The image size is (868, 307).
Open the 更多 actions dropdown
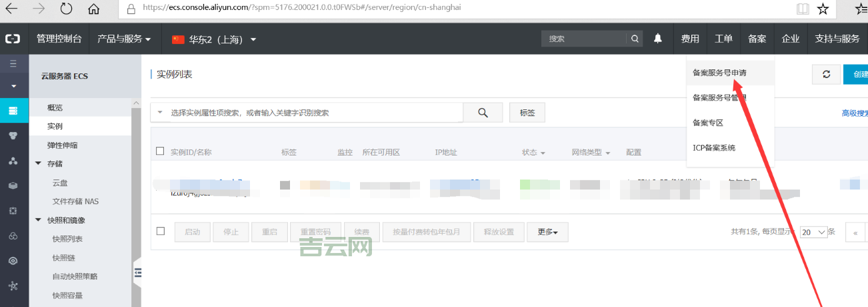[x=547, y=232]
